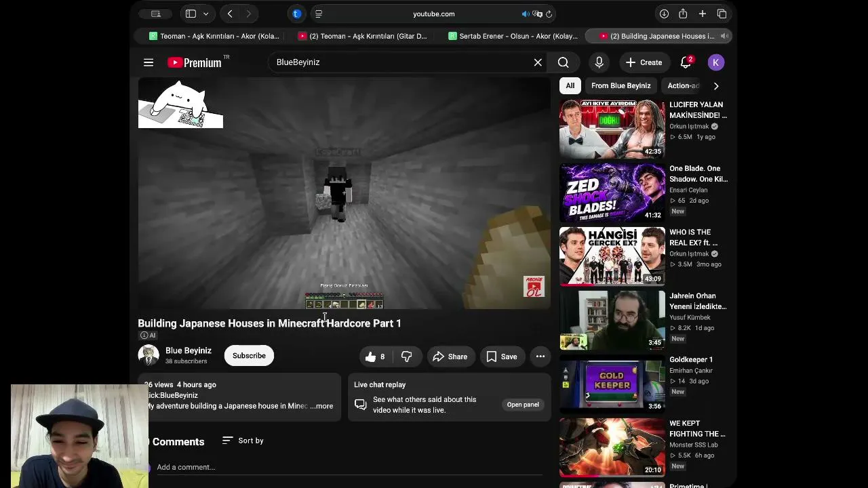Toggle the Safari sidebar
Screen dimensions: 868x488
click(x=191, y=14)
